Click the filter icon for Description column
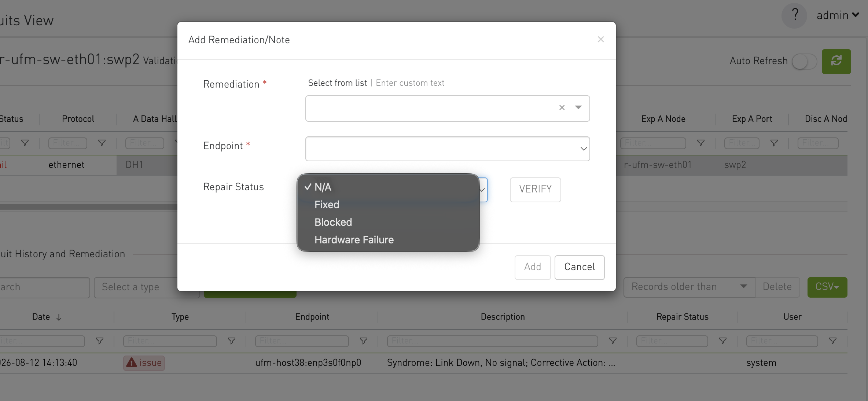 pyautogui.click(x=612, y=341)
